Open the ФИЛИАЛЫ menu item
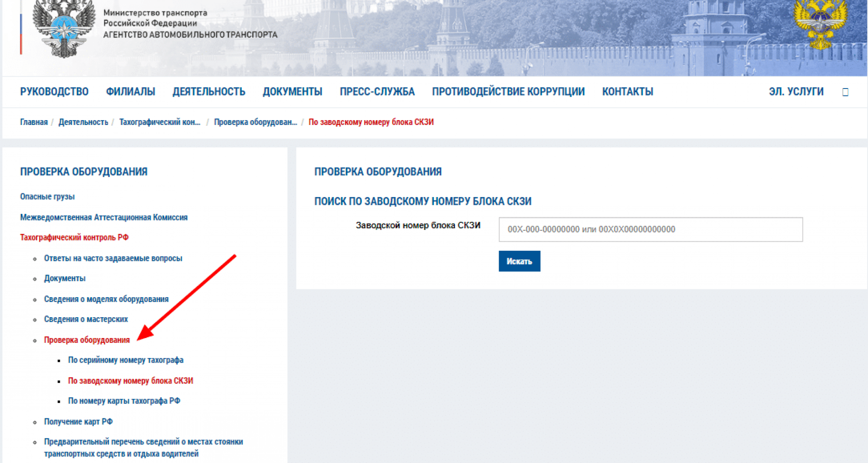This screenshot has width=868, height=463. 131,92
